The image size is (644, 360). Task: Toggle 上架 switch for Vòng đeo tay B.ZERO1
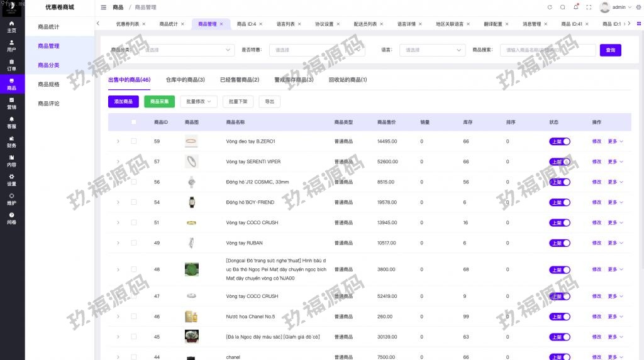point(559,141)
